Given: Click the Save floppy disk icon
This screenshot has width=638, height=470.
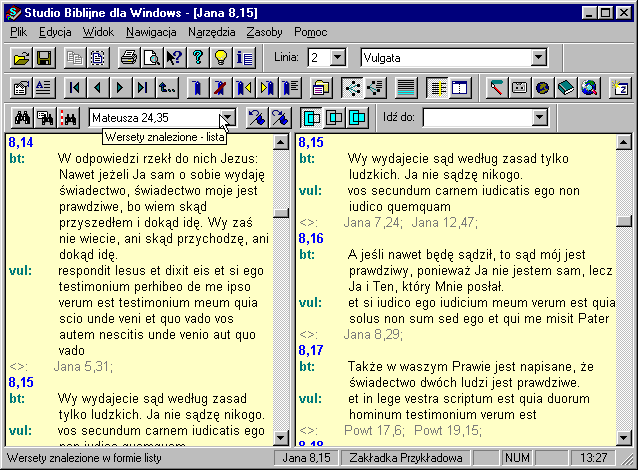Looking at the screenshot, I should coord(44,58).
